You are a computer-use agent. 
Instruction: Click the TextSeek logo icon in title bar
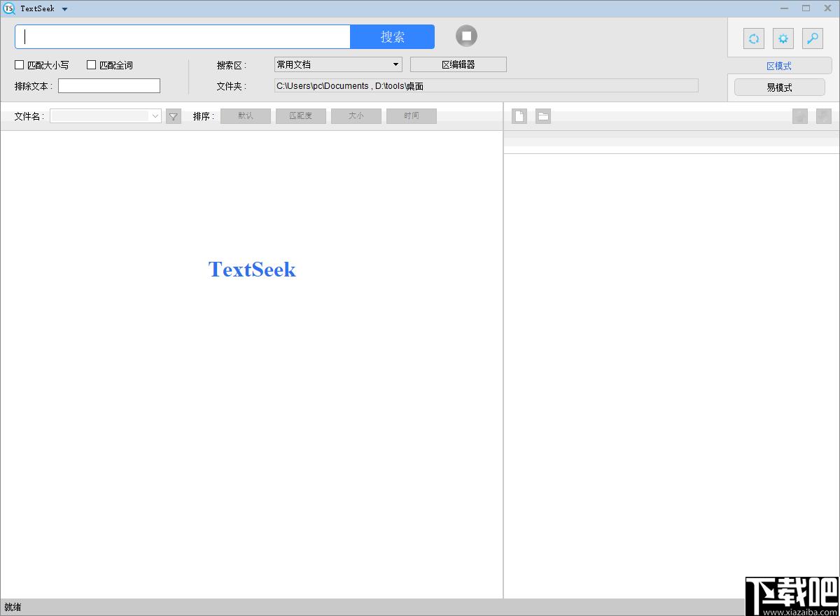point(9,8)
